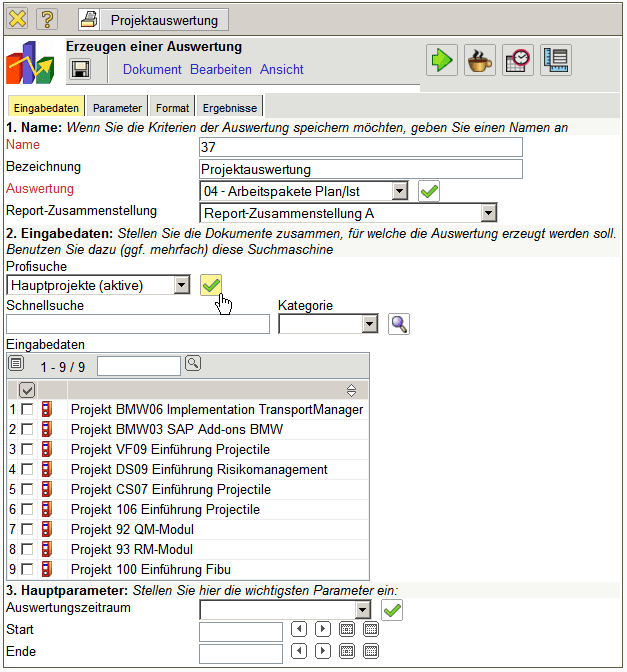The image size is (627, 672).
Task: Check Projekt BMW06 Implementation TransportManager
Action: (x=27, y=409)
